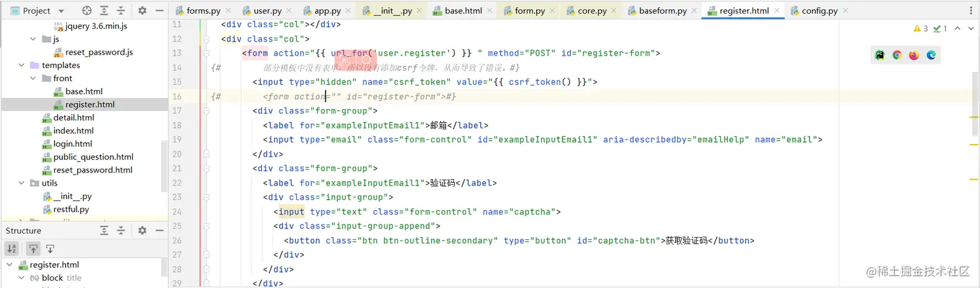
Task: Close the baseform.py tab
Action: 694,11
